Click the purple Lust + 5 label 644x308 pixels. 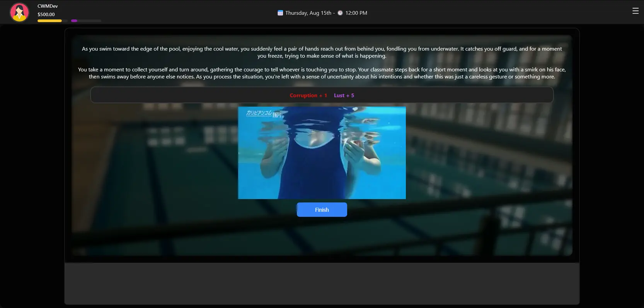pyautogui.click(x=344, y=95)
